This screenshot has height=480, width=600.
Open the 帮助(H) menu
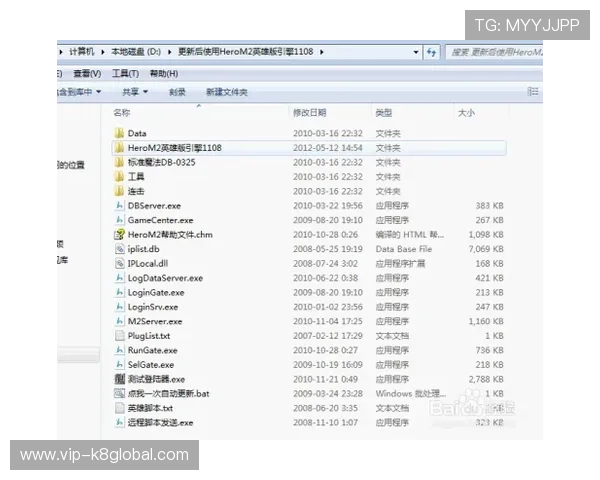(x=164, y=73)
